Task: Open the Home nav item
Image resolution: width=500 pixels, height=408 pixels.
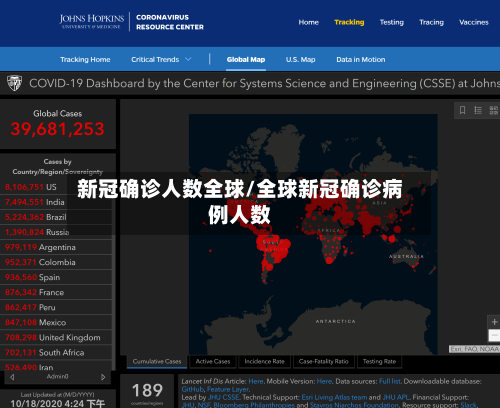Action: click(x=308, y=22)
